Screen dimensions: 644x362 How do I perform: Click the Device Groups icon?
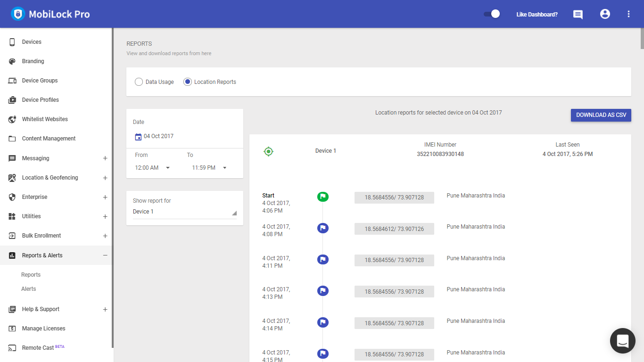12,81
